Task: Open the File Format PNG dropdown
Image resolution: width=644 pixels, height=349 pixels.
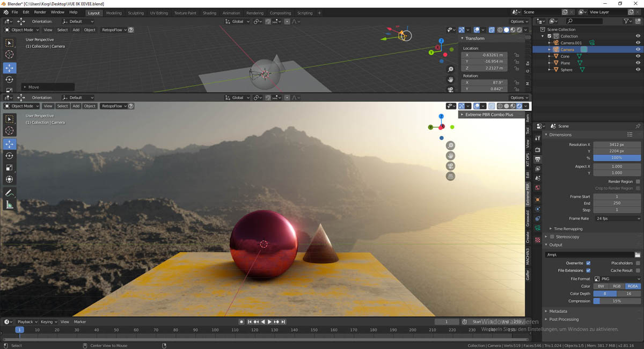Action: [617, 279]
